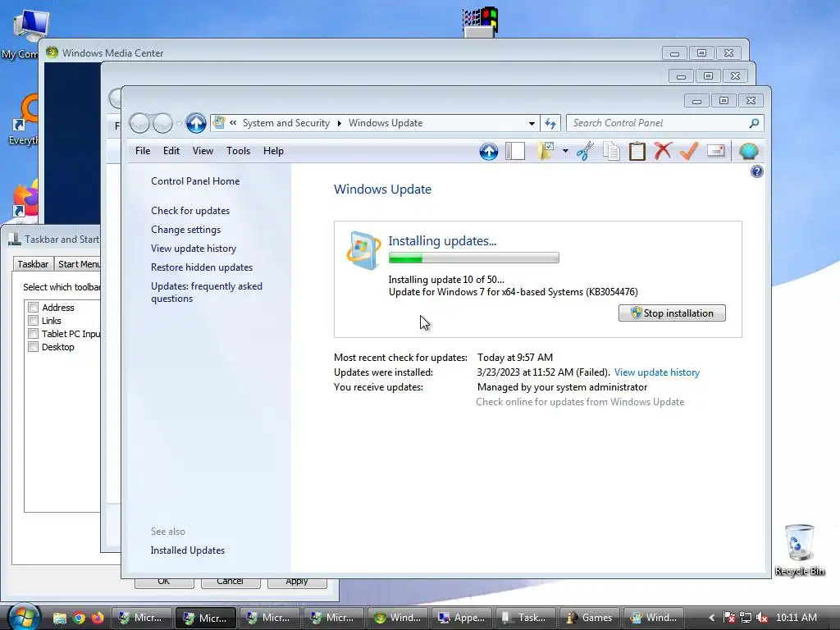Open the file explorer quick launch icon
Screen dimensions: 840x630
(59, 619)
